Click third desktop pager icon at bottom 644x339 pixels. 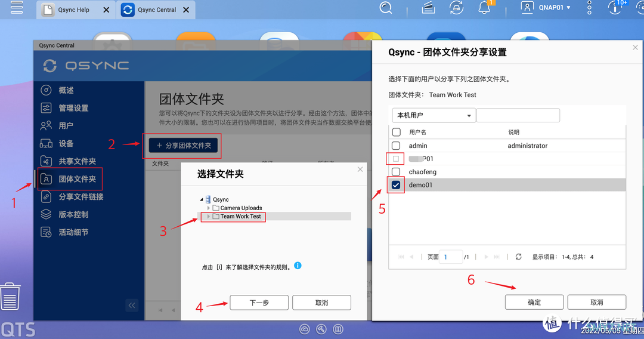338,329
